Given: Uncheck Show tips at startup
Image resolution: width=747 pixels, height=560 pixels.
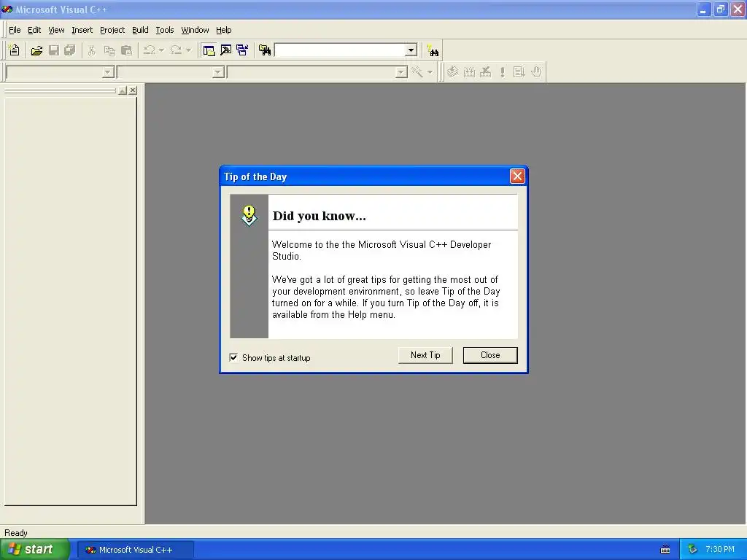Looking at the screenshot, I should [x=233, y=357].
